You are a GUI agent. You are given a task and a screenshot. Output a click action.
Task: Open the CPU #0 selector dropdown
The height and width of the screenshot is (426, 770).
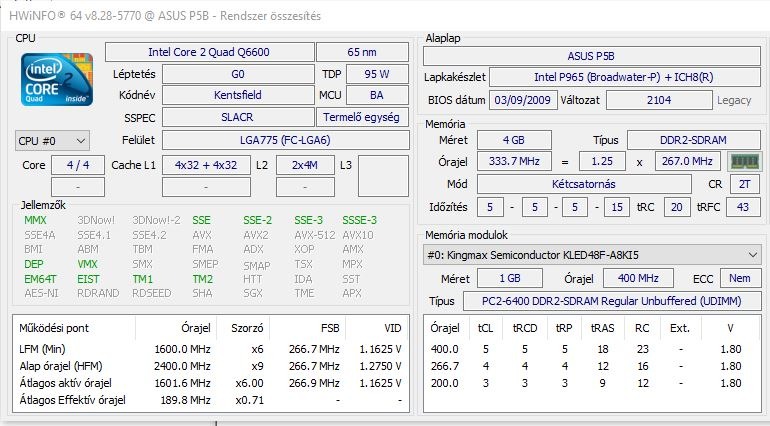point(53,141)
